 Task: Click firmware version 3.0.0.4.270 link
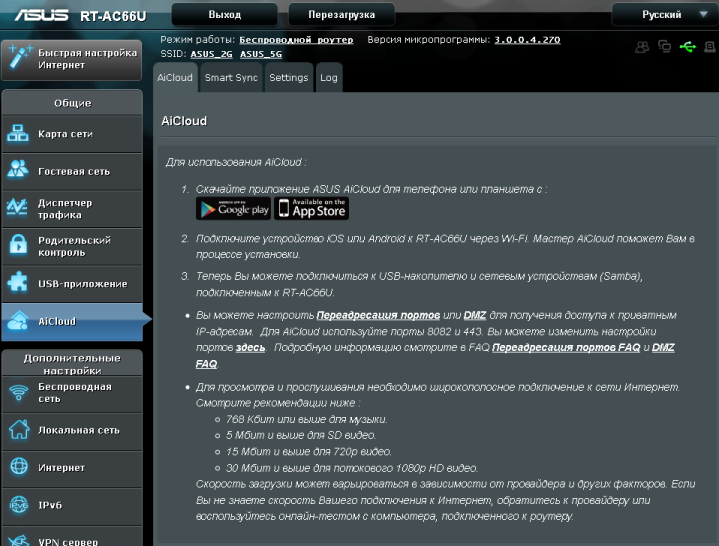[527, 40]
